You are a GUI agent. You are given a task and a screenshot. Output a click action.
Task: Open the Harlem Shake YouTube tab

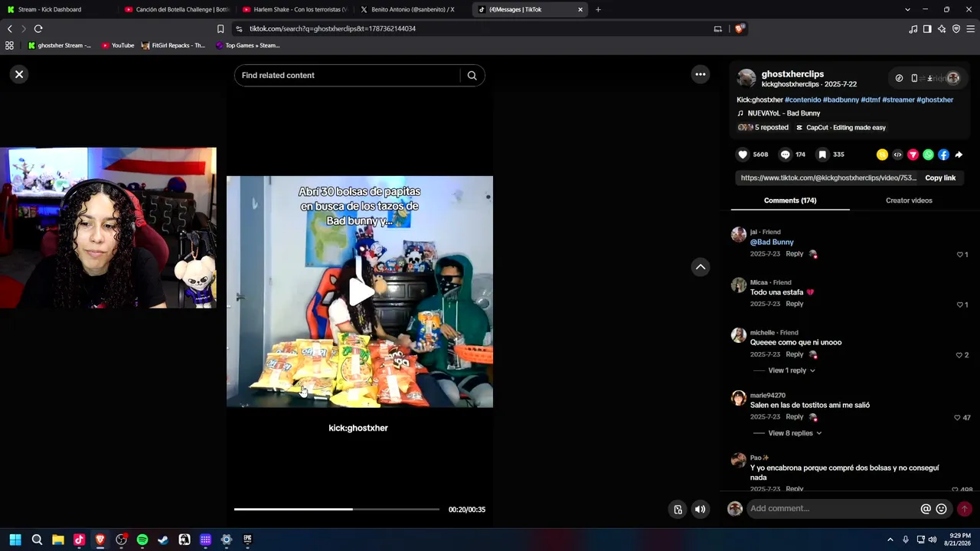(x=295, y=9)
